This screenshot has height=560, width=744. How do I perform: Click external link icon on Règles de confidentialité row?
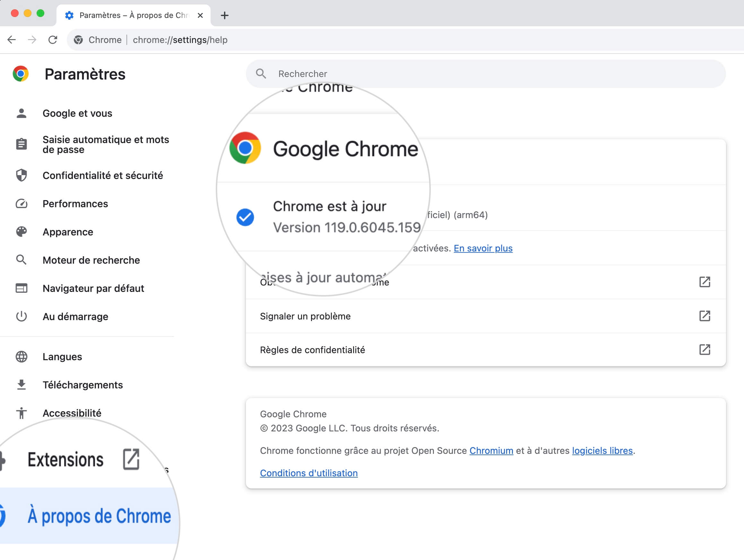705,349
